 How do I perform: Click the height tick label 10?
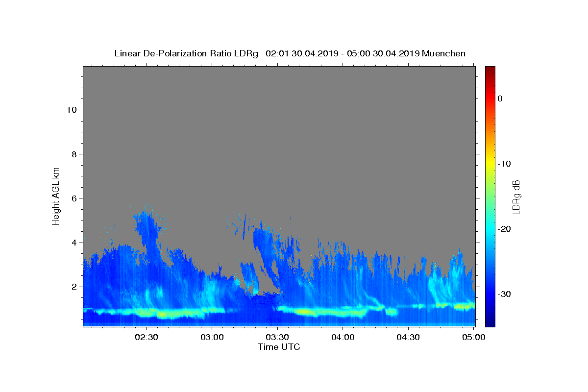pos(72,110)
